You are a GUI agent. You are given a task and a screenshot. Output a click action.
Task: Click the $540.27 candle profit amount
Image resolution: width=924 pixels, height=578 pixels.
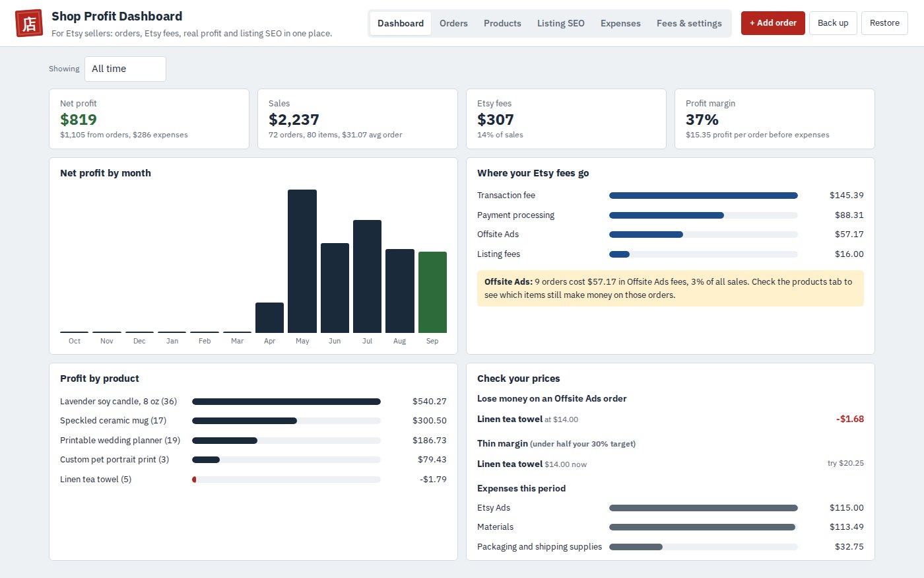click(430, 402)
